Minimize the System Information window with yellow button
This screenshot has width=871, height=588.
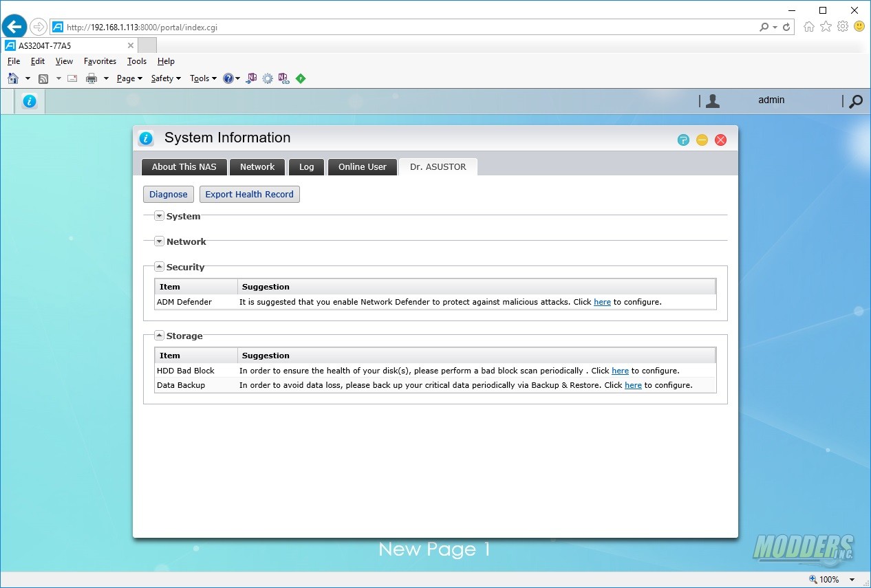coord(702,140)
